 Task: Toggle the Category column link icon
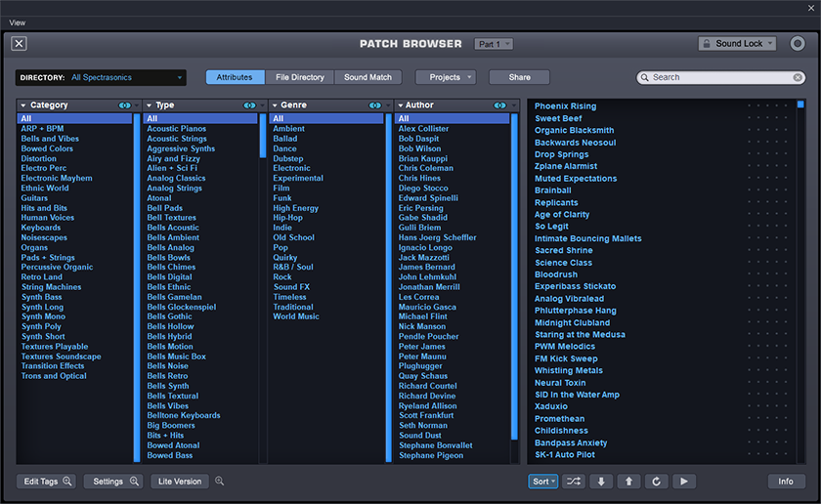point(125,105)
